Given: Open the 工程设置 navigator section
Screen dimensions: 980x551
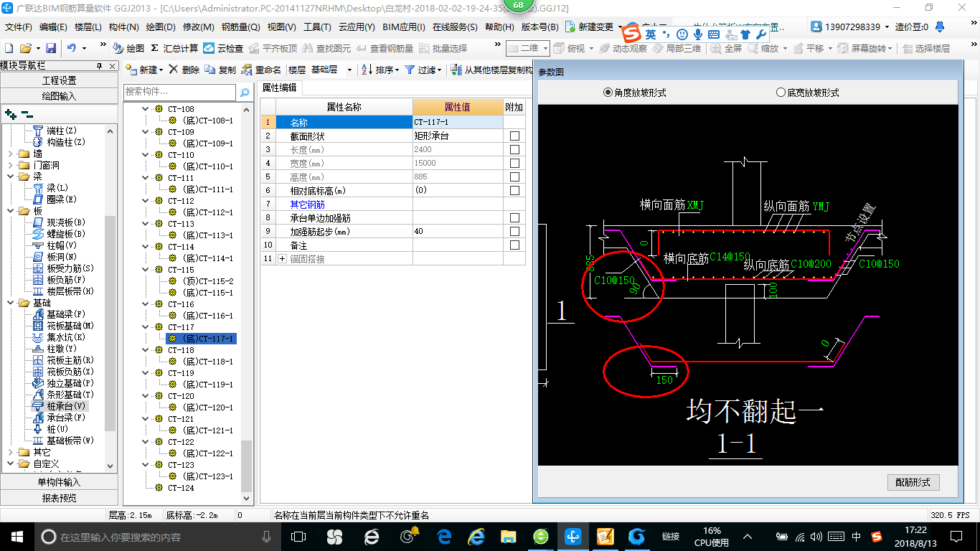Looking at the screenshot, I should point(60,80).
